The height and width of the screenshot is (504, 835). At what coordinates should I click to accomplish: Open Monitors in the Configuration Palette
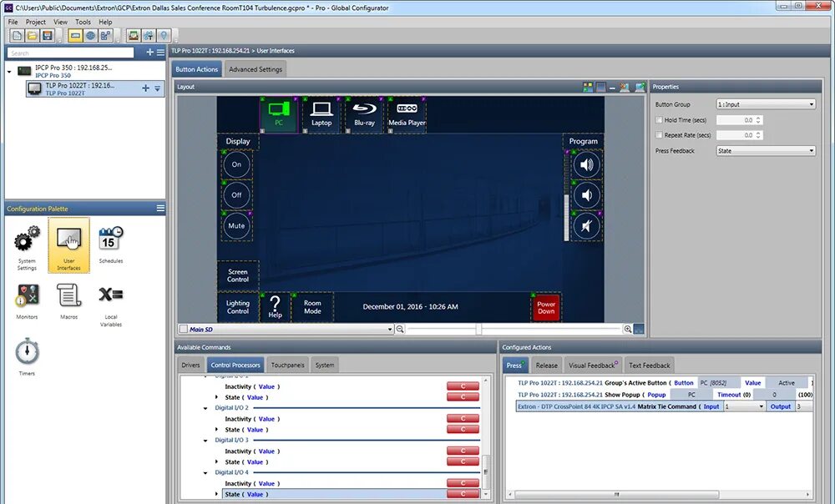27,300
